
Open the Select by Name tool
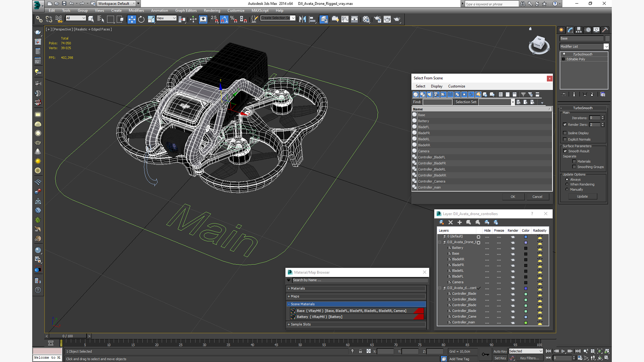pos(101,19)
